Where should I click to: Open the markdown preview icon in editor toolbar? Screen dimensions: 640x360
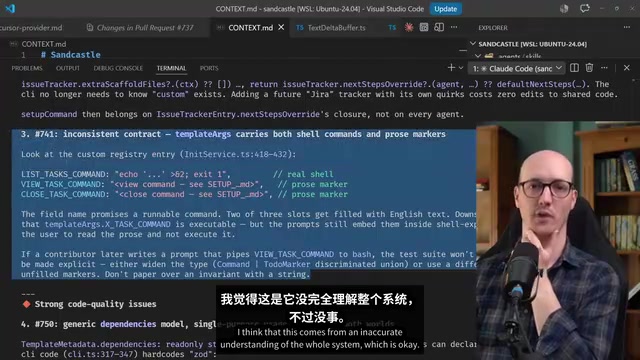click(x=424, y=27)
